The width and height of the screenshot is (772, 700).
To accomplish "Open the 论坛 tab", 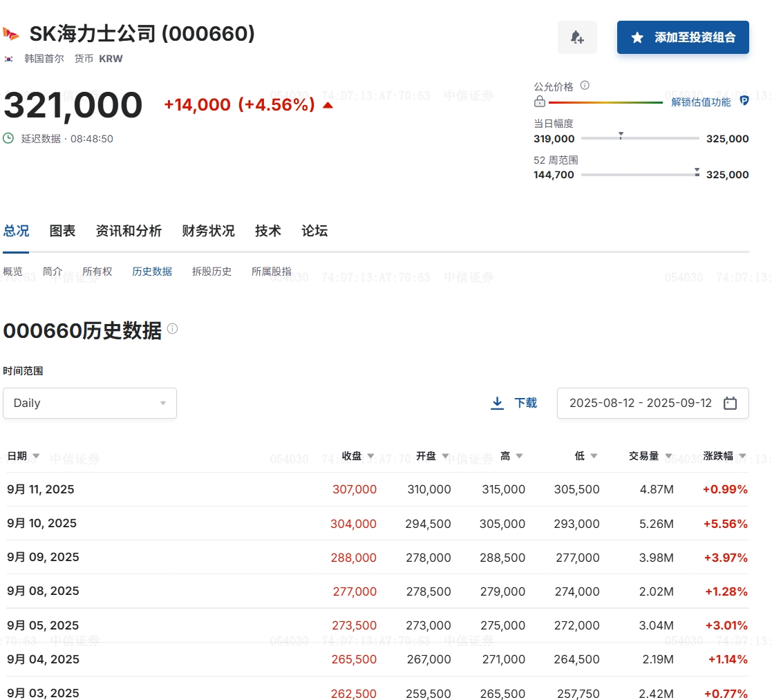I will pyautogui.click(x=314, y=231).
